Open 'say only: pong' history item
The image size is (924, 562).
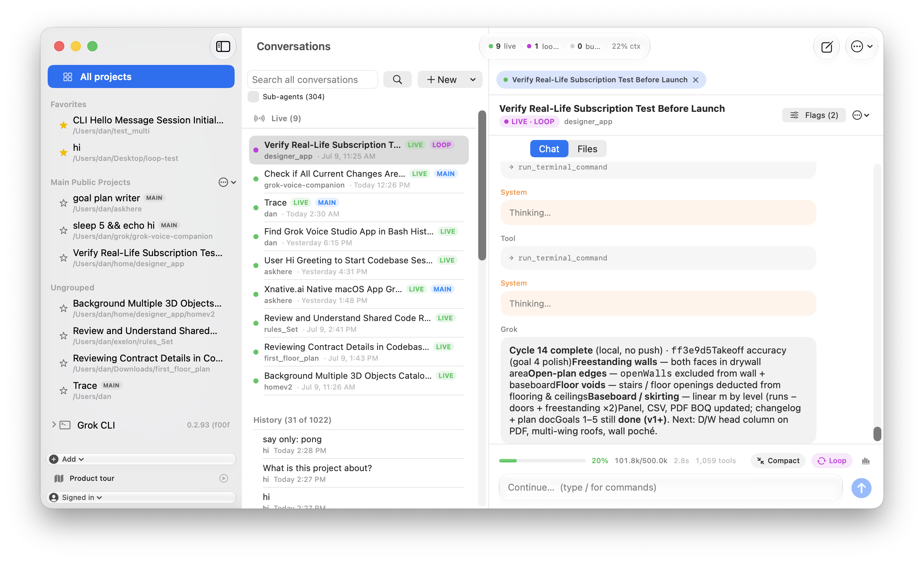point(359,444)
